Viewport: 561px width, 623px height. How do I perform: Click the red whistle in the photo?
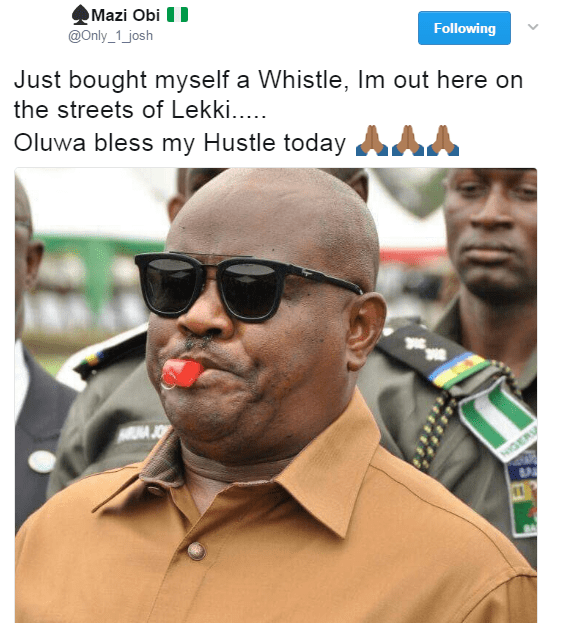pyautogui.click(x=182, y=373)
